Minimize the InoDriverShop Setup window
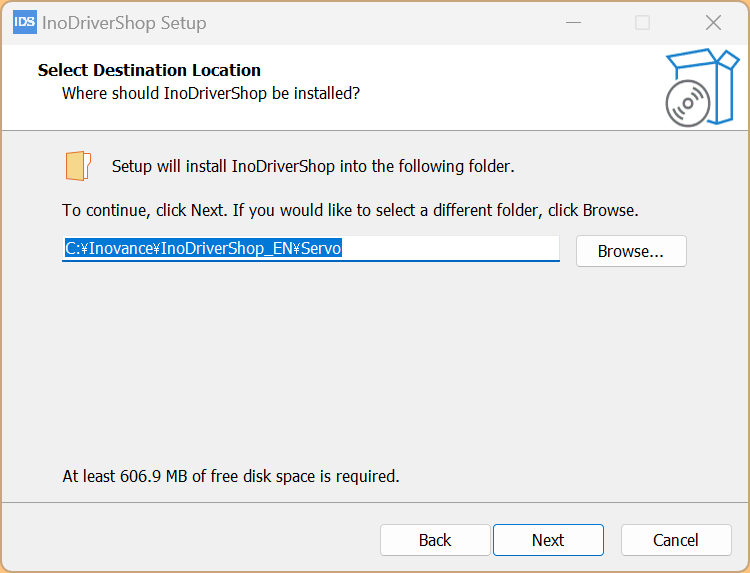Image resolution: width=750 pixels, height=573 pixels. pyautogui.click(x=573, y=22)
